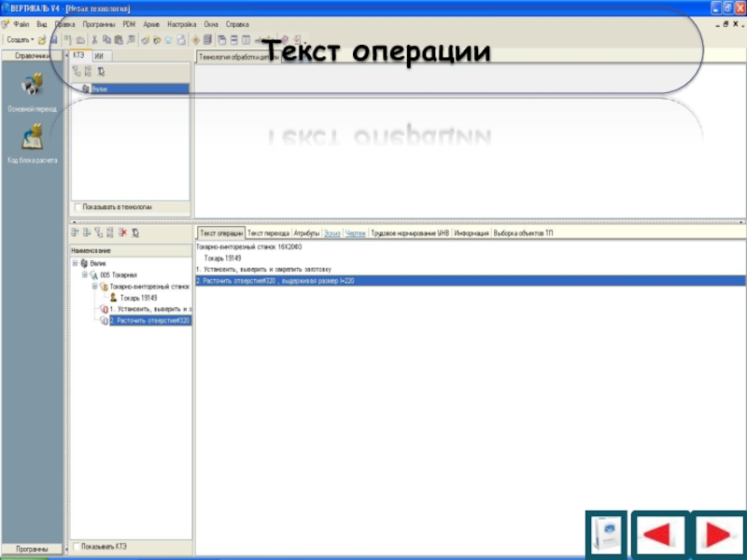Click the red left arrow previous button

[x=656, y=537]
